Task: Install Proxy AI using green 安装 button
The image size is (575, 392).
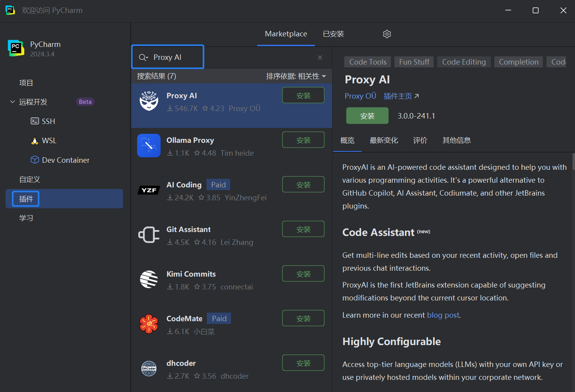Action: point(367,116)
